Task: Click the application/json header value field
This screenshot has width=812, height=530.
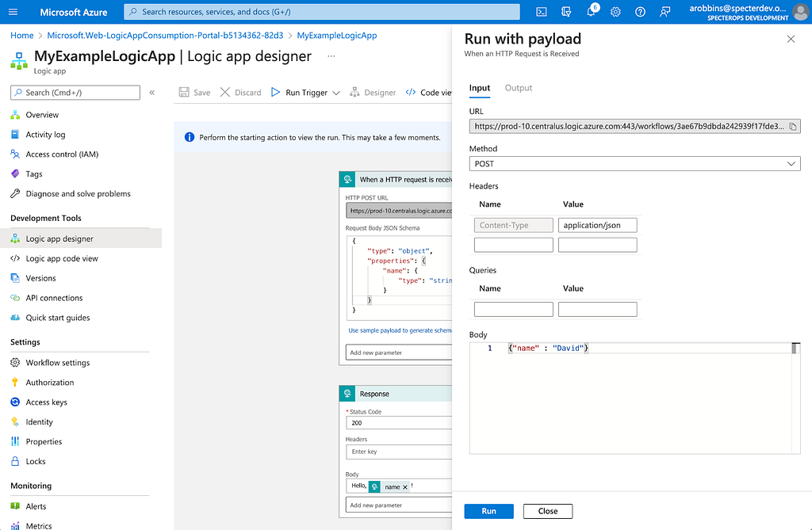Action: [598, 225]
